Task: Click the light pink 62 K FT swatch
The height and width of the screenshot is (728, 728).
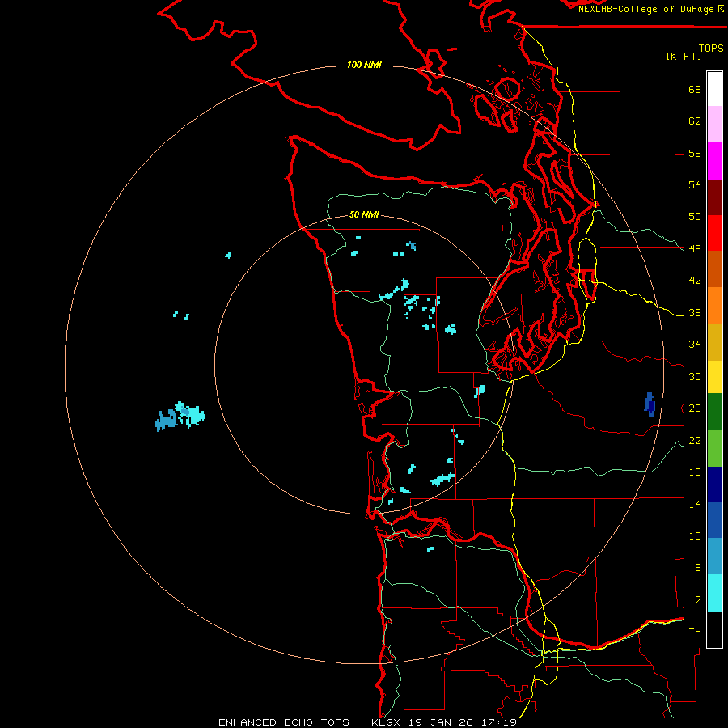Action: (x=714, y=124)
